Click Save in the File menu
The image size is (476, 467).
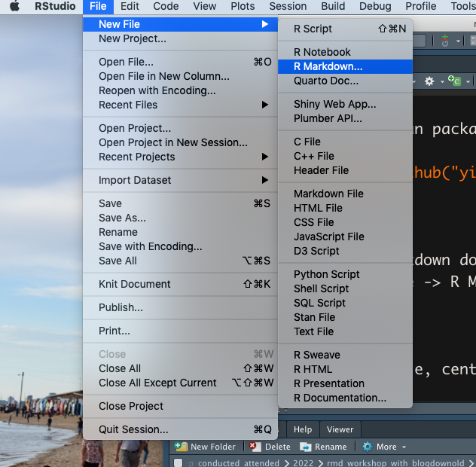pyautogui.click(x=180, y=203)
